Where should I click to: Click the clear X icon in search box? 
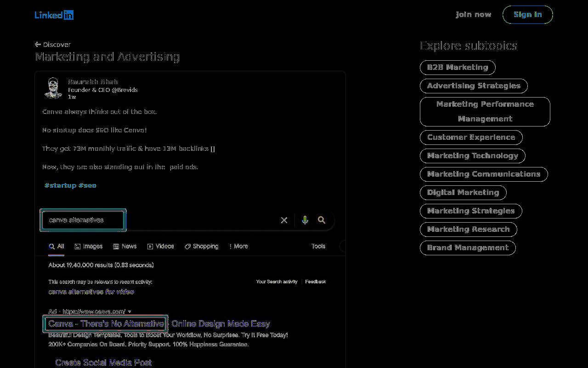284,220
